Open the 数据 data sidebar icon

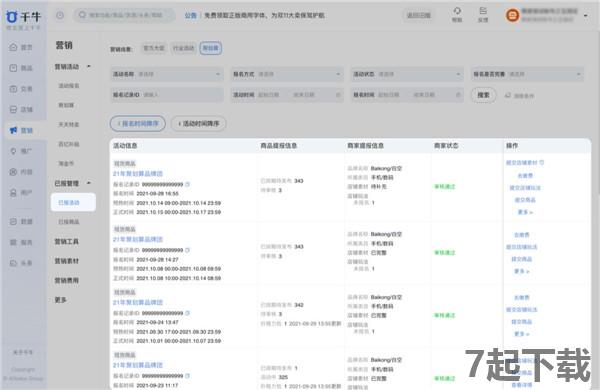click(x=13, y=221)
